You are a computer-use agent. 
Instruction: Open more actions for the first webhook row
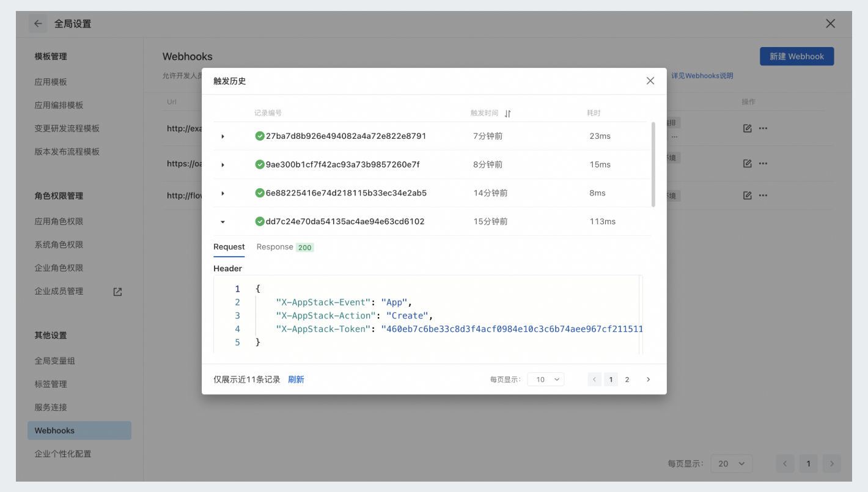[763, 128]
